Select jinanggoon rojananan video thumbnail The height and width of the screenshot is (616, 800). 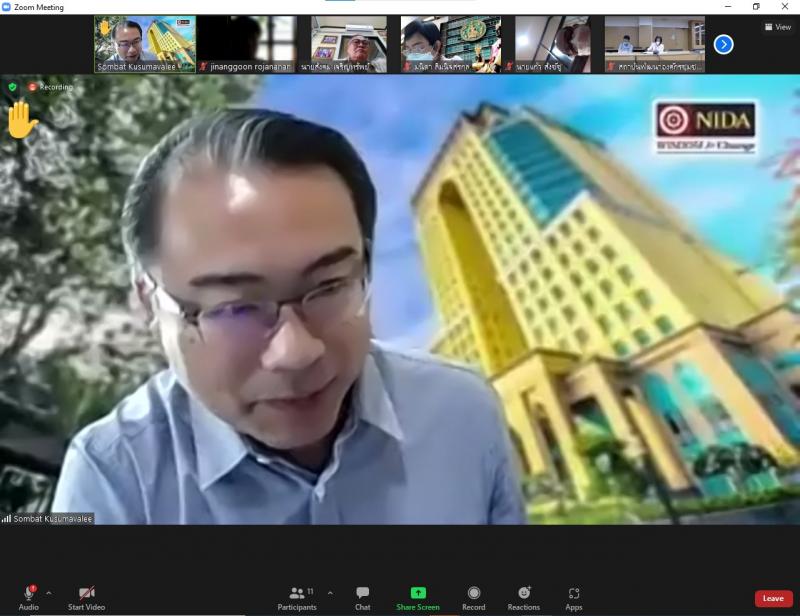[246, 44]
